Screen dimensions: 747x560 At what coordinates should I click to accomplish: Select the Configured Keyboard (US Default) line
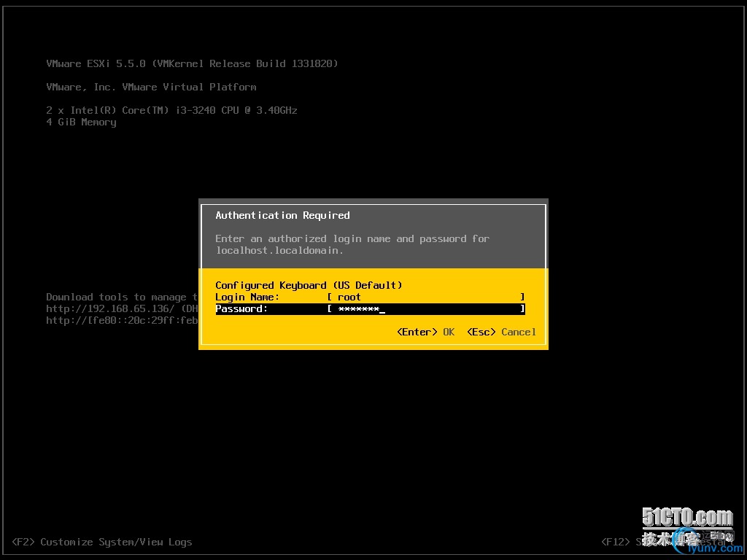coord(309,285)
